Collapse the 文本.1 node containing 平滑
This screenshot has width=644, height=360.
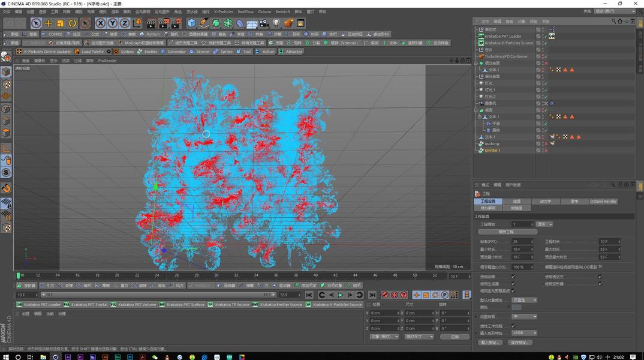[x=479, y=117]
